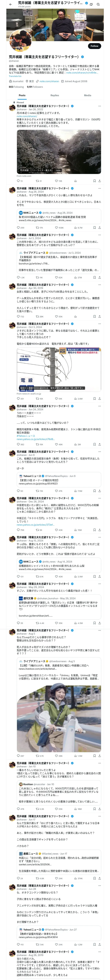
Task: Reply to the May 29, 2024 週刊文春 post
Action: [x=18, y=623]
